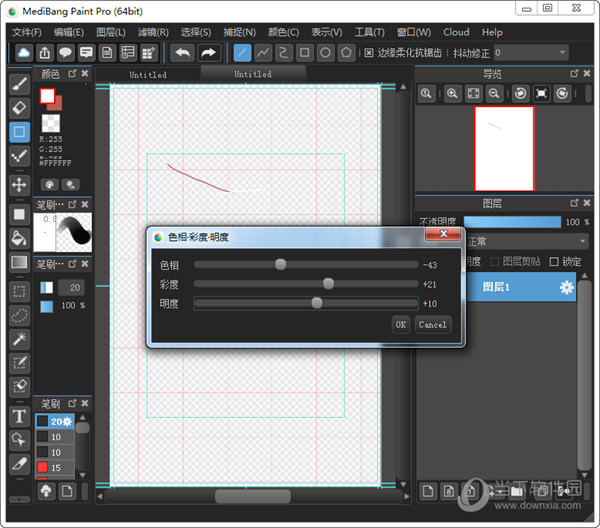Pop out the 笔刷 list panel

(x=72, y=403)
